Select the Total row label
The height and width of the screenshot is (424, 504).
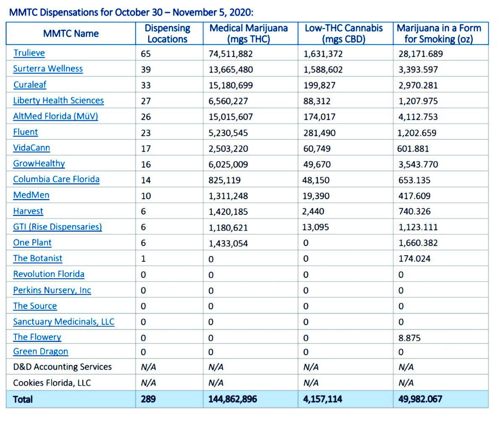pyautogui.click(x=23, y=399)
